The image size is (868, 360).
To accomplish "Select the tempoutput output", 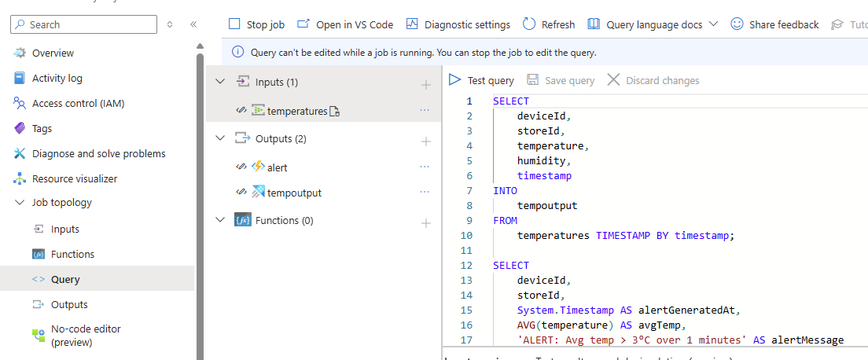I will click(294, 193).
